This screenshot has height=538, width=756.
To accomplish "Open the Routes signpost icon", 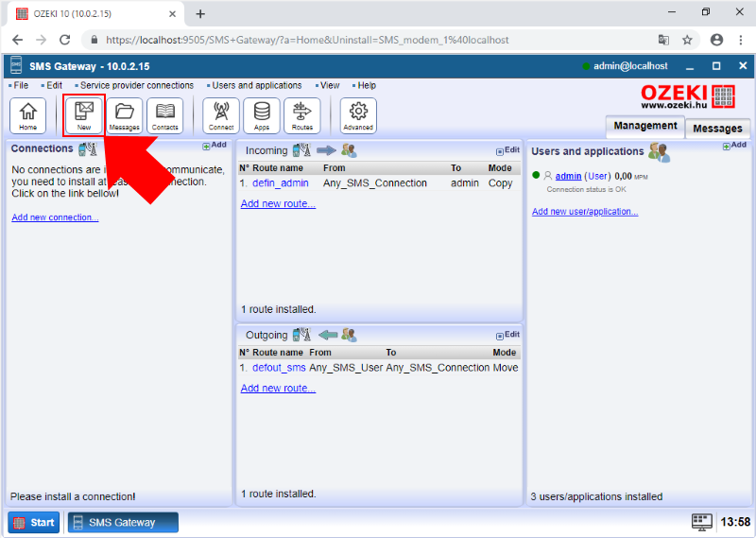I will click(x=302, y=115).
